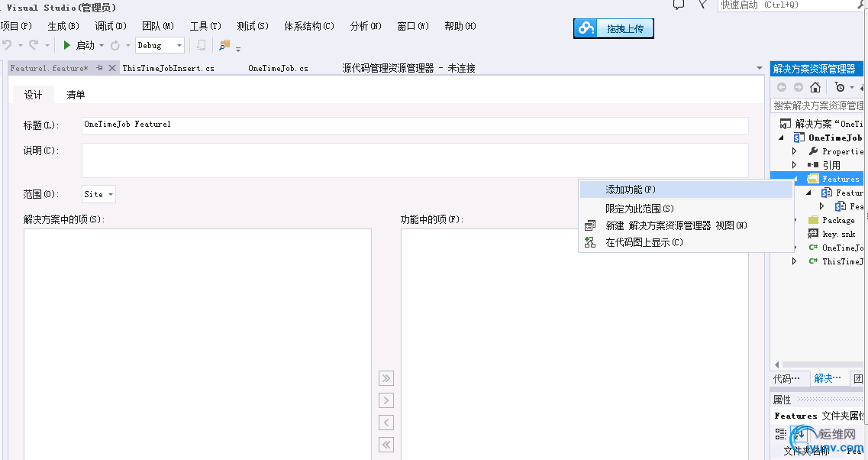This screenshot has height=460, width=868.
Task: Close the Feature1.feature tab
Action: click(x=111, y=67)
